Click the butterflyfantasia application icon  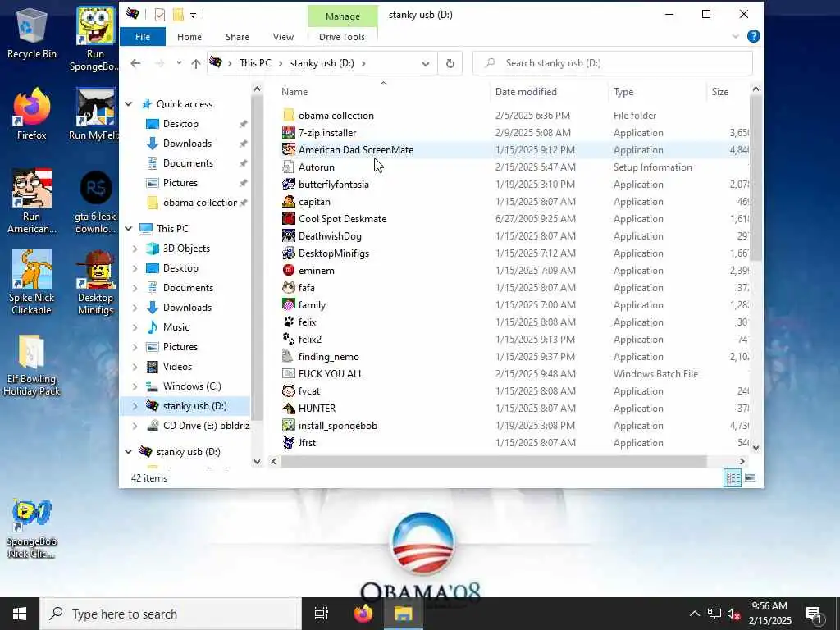click(289, 185)
